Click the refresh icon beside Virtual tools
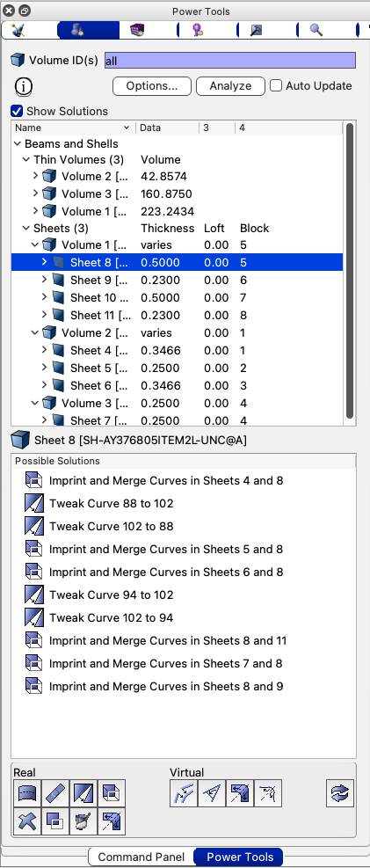 click(339, 793)
